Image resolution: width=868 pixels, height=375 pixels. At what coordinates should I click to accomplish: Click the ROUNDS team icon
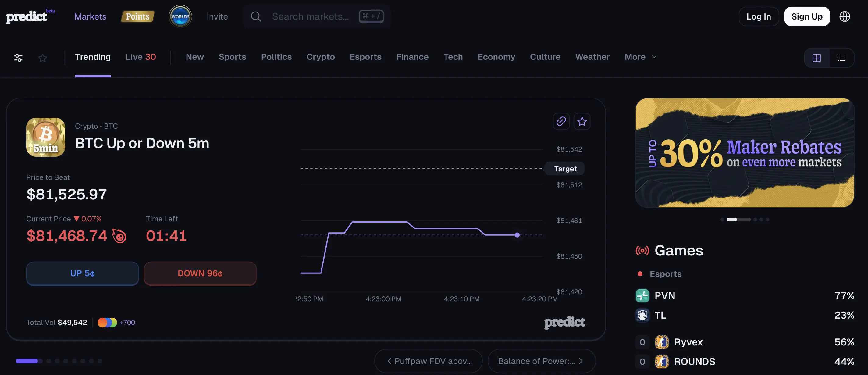(x=662, y=362)
